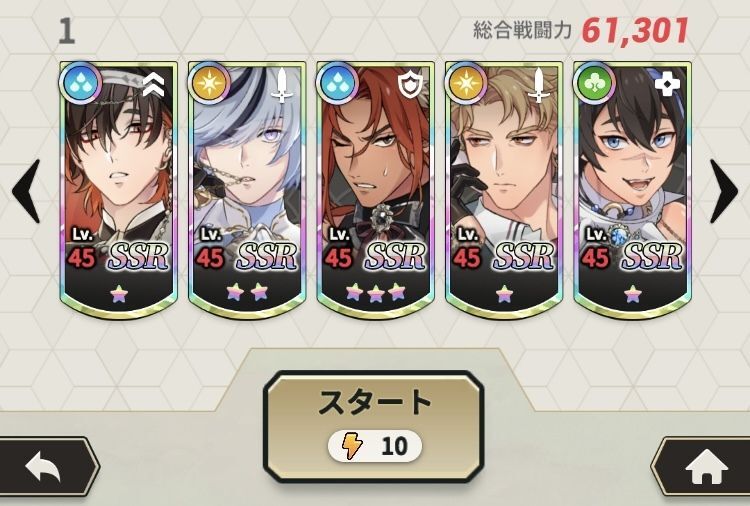Click the total combat power value 61,301

coord(635,32)
